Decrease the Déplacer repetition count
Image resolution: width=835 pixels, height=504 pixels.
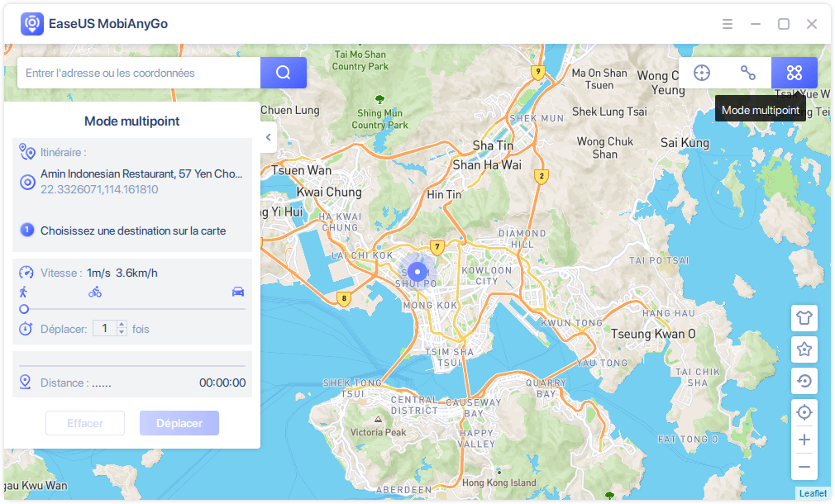click(x=122, y=332)
